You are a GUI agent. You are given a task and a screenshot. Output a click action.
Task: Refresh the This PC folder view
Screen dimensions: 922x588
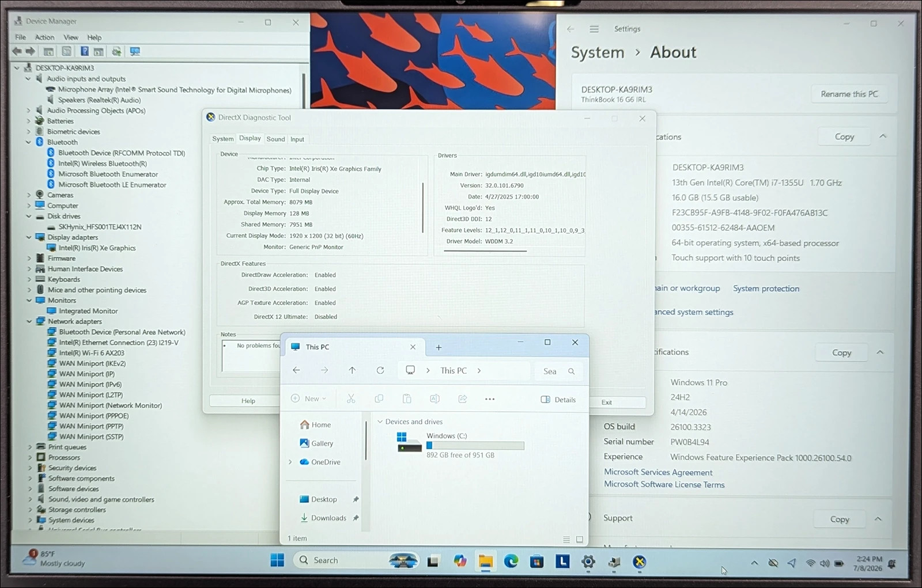click(x=380, y=370)
